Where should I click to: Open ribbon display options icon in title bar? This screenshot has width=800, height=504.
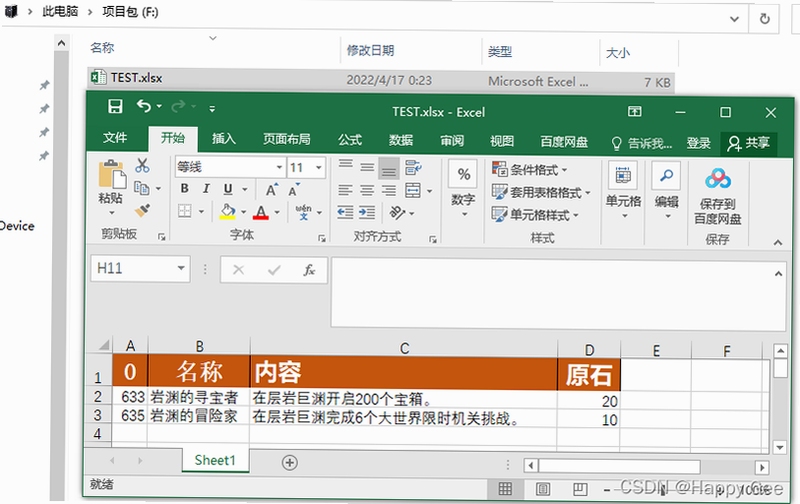click(635, 111)
